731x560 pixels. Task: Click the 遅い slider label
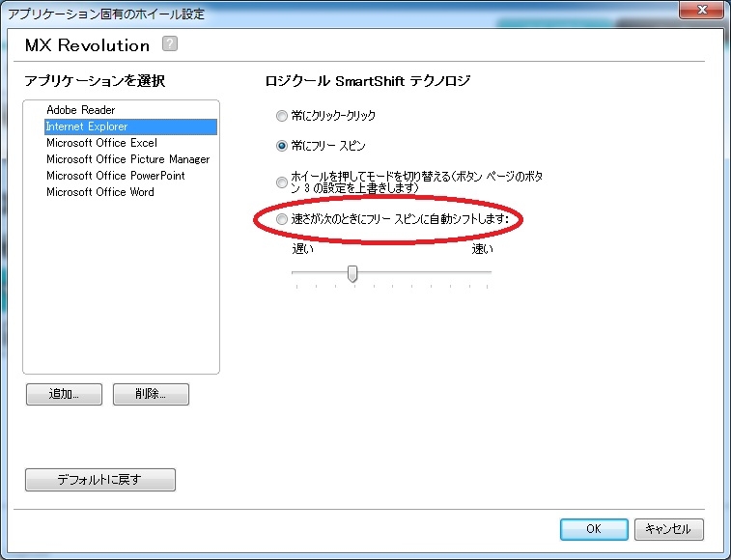point(303,249)
